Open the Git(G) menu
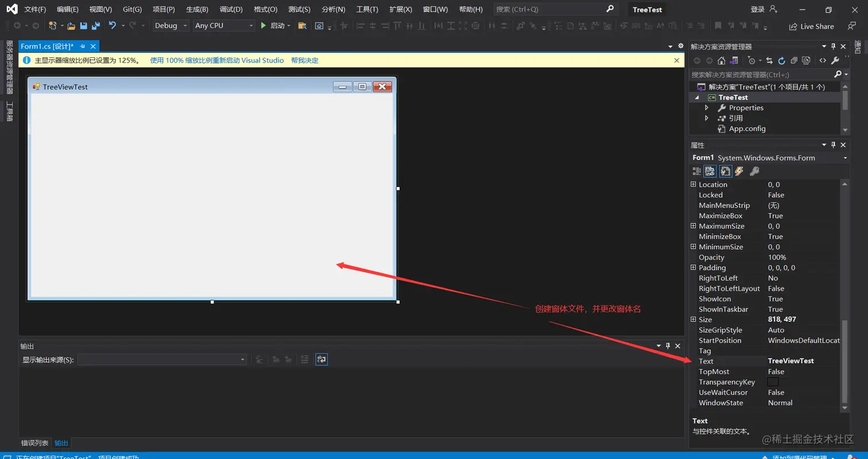This screenshot has width=868, height=459. [x=132, y=10]
